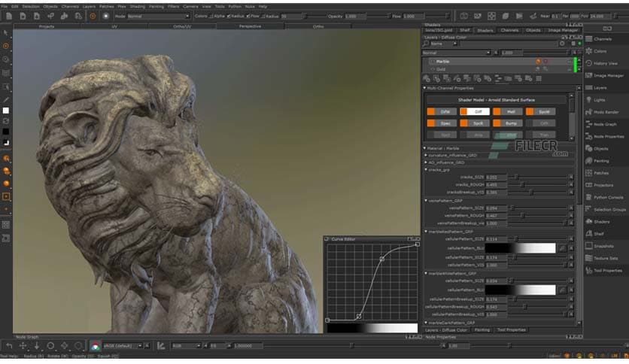629x364 pixels.
Task: Toggle the Alpha checkbox in toolbar
Action: pyautogui.click(x=213, y=16)
